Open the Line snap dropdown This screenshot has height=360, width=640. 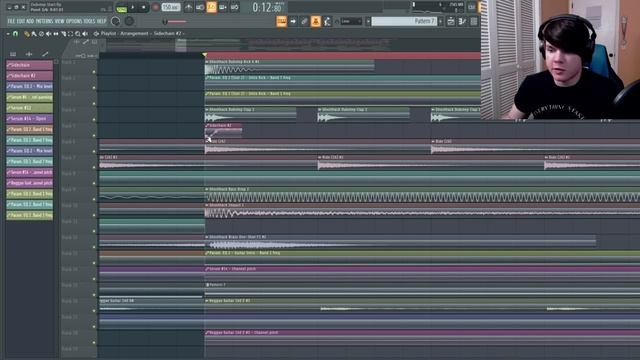click(351, 21)
